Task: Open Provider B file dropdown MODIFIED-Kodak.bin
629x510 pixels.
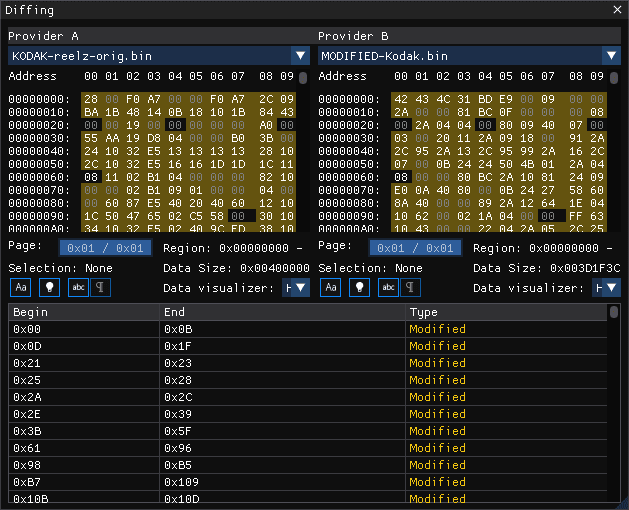Action: coord(469,56)
